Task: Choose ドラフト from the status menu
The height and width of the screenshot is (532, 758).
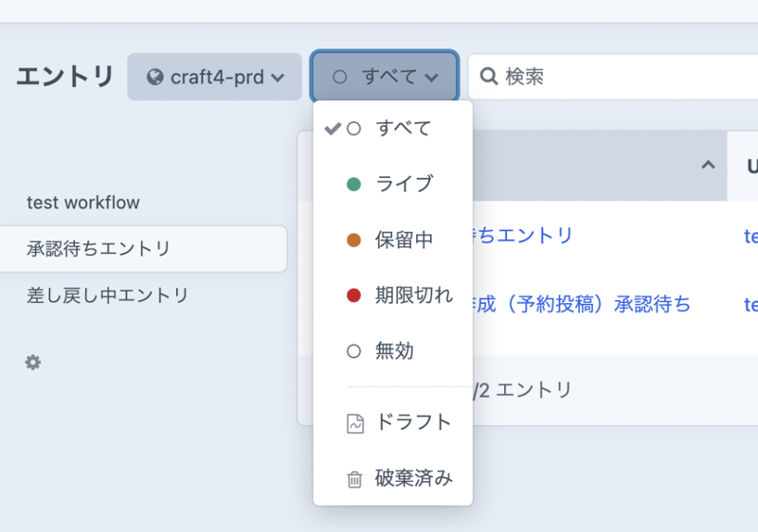Action: click(413, 423)
